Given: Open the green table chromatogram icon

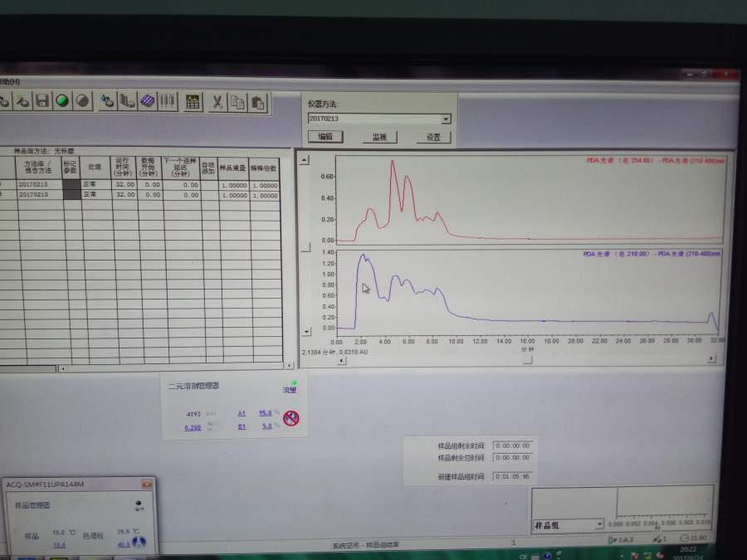Looking at the screenshot, I should click(x=193, y=102).
